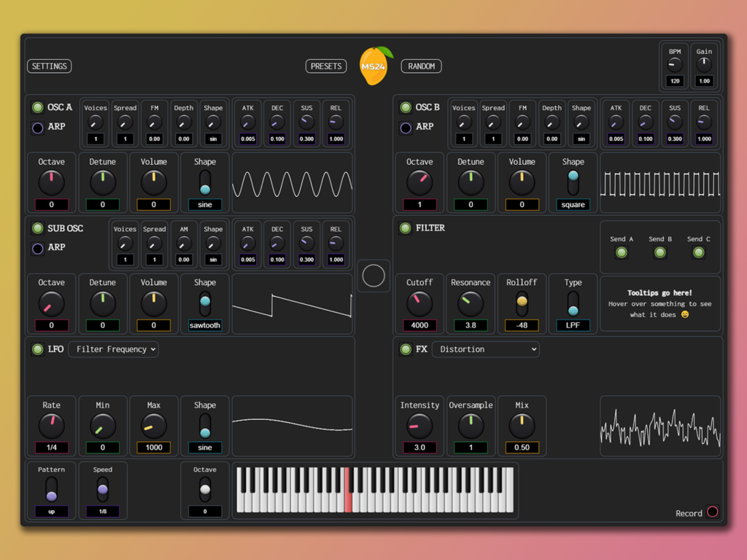Click the Record button circle

[712, 512]
